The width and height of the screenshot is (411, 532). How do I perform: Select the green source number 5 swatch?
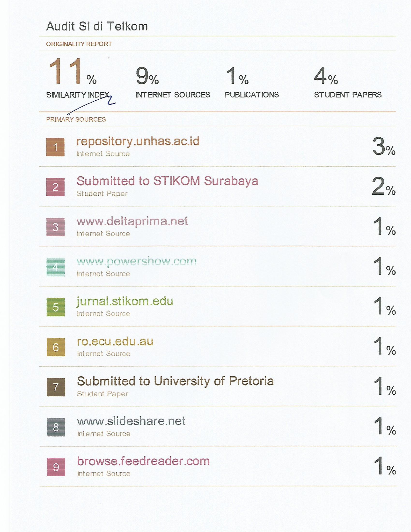(x=56, y=307)
